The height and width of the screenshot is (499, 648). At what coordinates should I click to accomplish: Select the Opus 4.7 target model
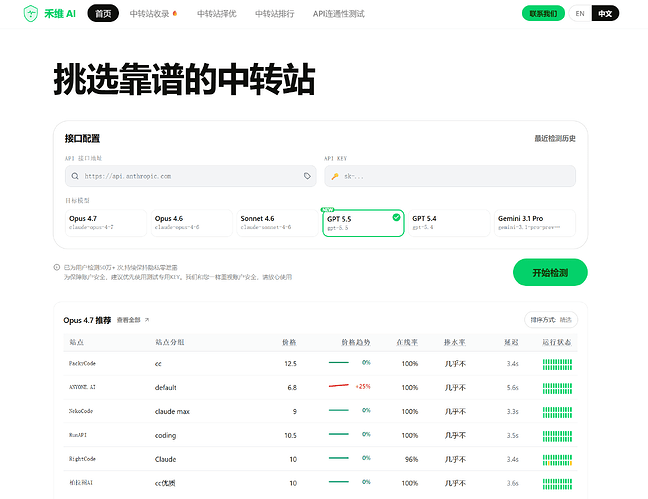coord(106,223)
